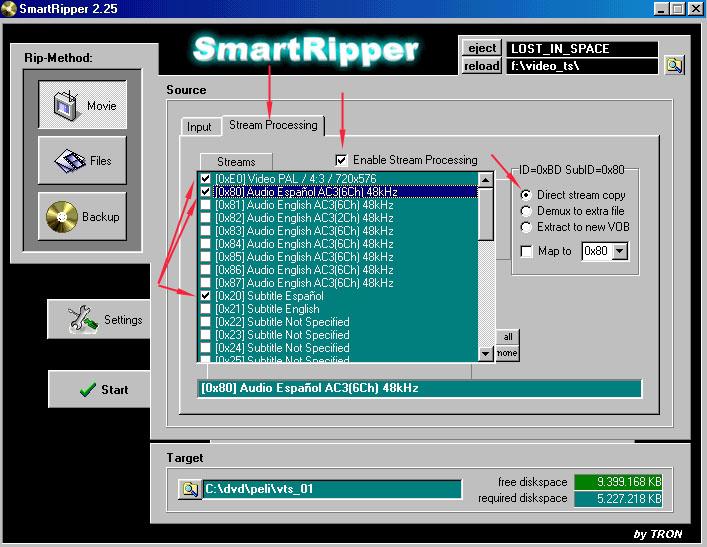Uncheck the [0x20] Subtitle Español stream
This screenshot has width=707, height=547.
tap(206, 296)
